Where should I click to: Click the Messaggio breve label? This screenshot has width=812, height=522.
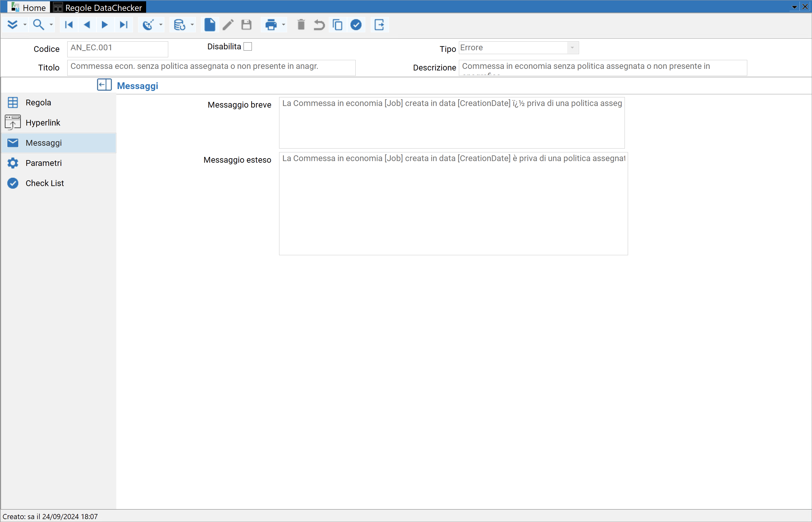point(239,105)
